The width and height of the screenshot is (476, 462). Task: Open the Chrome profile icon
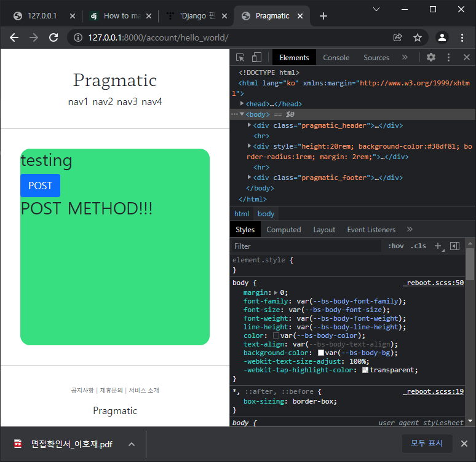pos(442,37)
